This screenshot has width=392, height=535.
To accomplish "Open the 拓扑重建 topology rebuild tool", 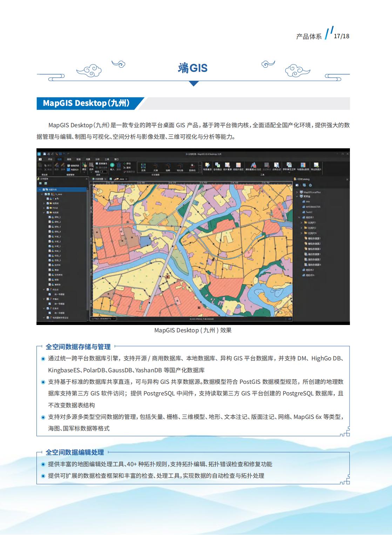I will (227, 167).
